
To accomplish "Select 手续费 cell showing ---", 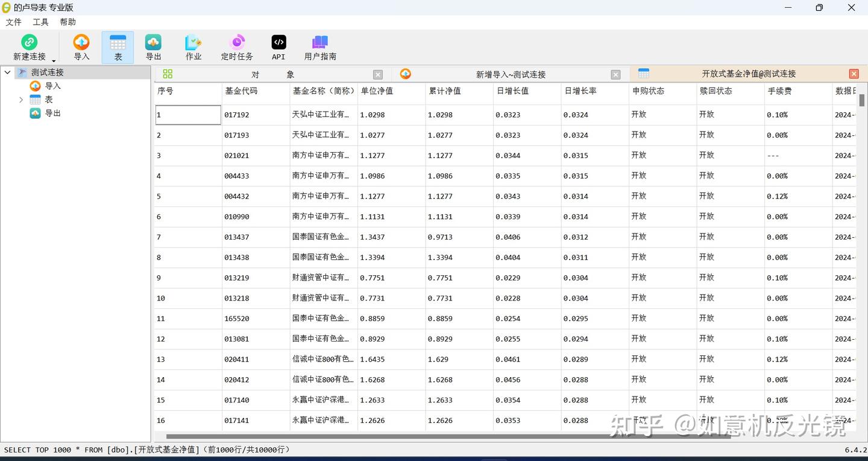I will [799, 156].
